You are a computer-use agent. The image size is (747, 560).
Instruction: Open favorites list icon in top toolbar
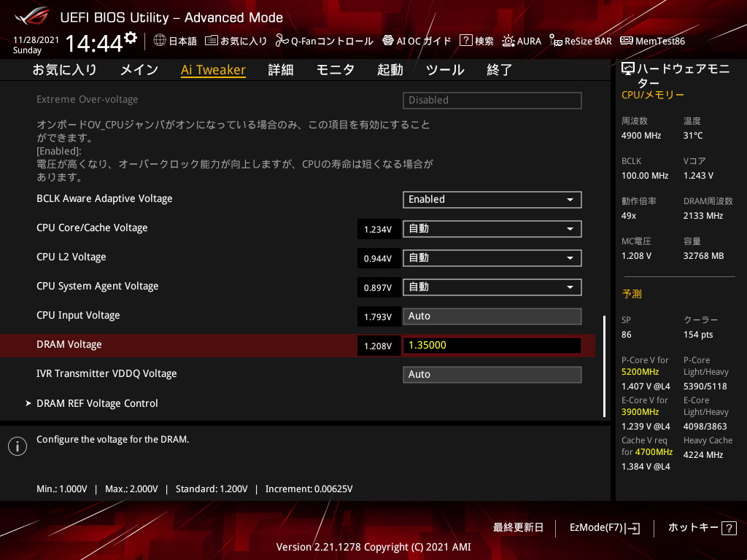click(x=212, y=41)
